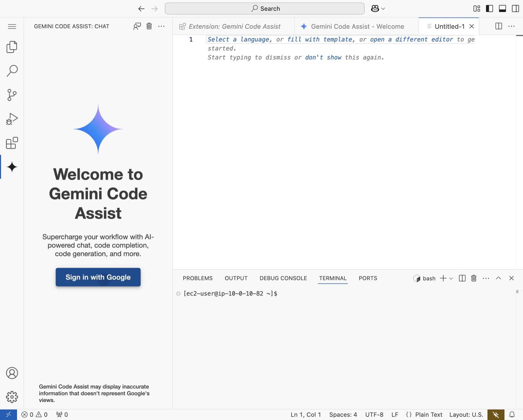Select the Gemini Code Assist sparkle icon
Image resolution: width=523 pixels, height=420 pixels.
[12, 167]
